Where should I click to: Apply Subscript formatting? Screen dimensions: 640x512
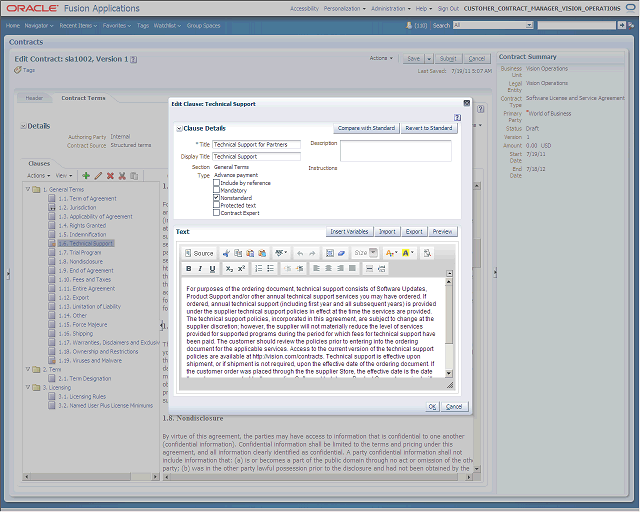[x=229, y=269]
